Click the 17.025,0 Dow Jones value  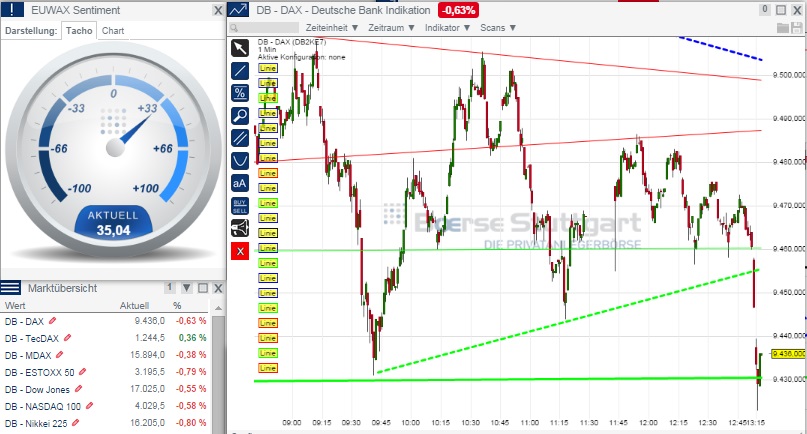click(150, 389)
